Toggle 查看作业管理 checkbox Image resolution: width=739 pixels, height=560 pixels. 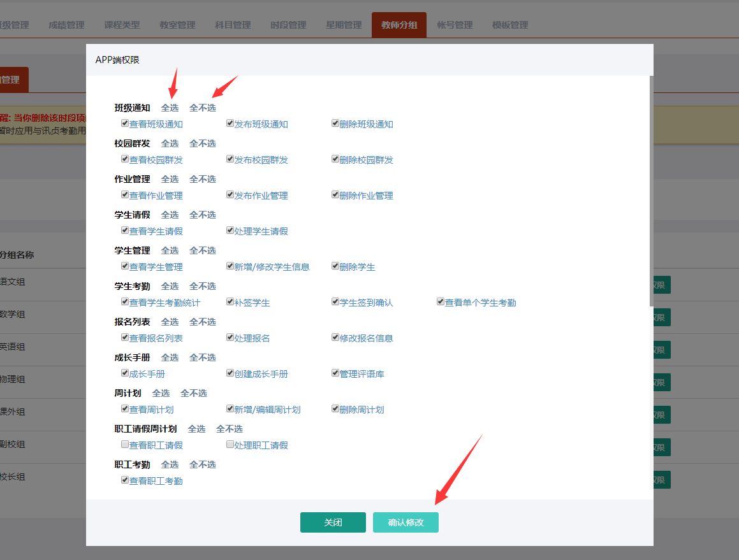coord(125,194)
